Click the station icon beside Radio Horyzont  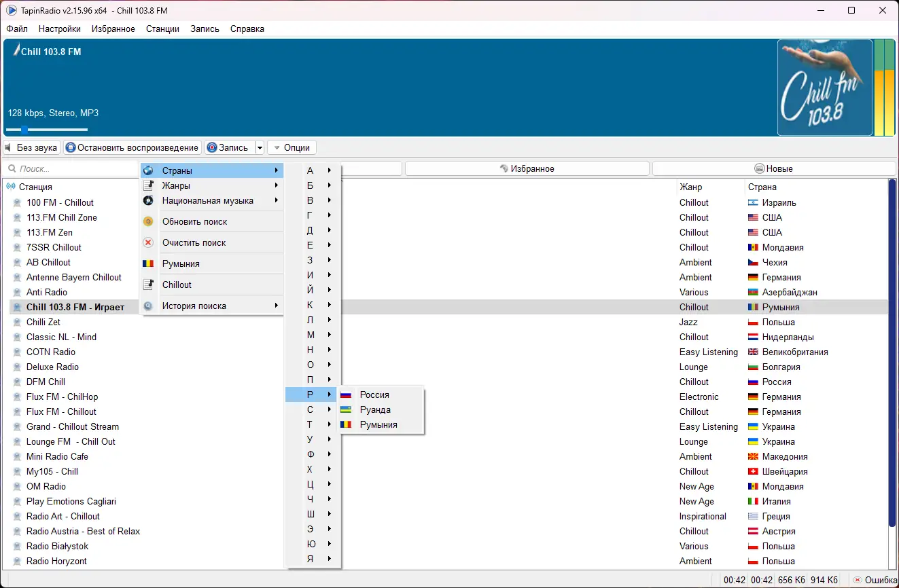tap(17, 561)
